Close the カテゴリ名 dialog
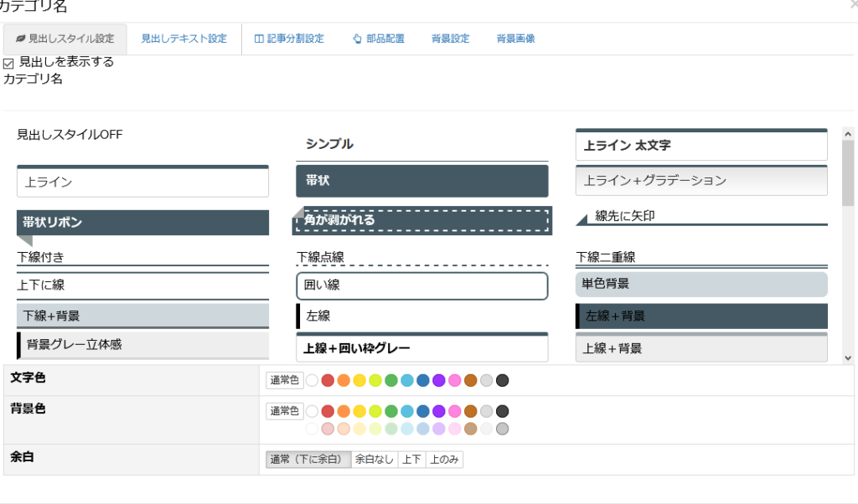 pos(854,4)
